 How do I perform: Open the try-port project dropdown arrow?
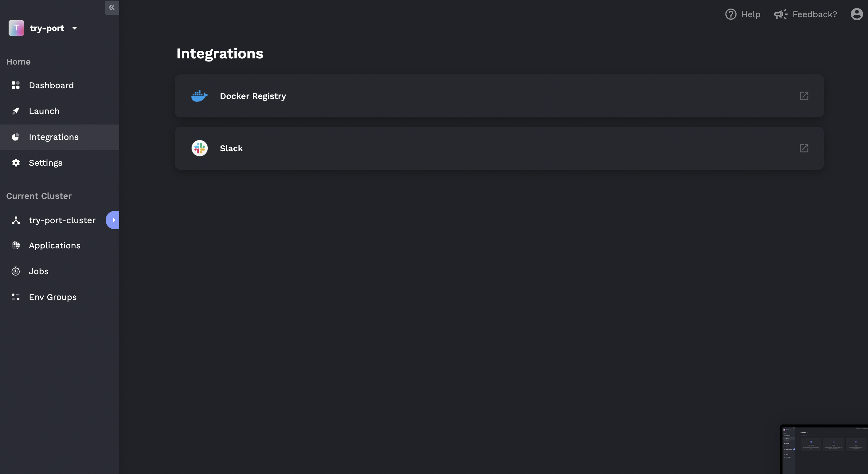(74, 28)
